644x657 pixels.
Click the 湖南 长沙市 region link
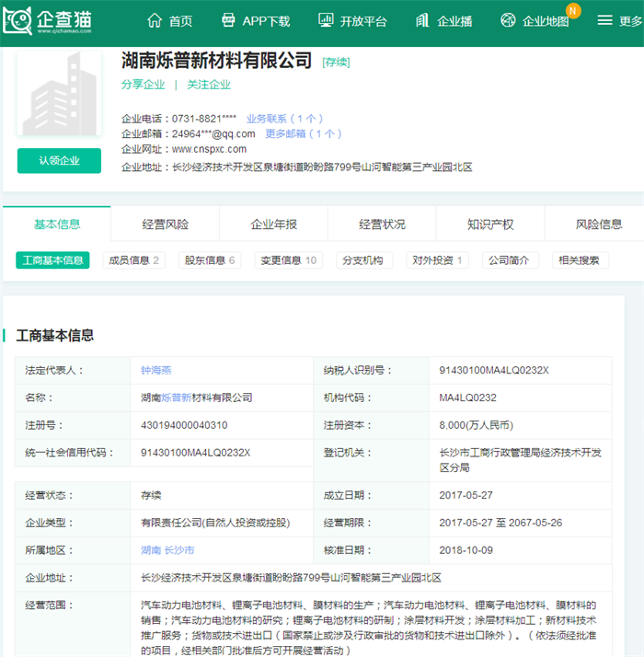[167, 549]
